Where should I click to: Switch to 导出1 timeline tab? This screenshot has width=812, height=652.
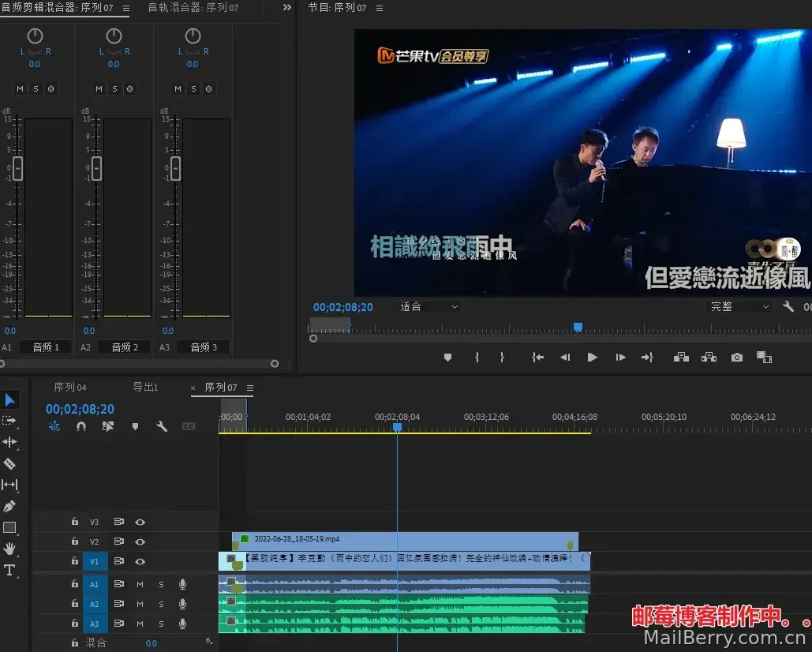145,386
